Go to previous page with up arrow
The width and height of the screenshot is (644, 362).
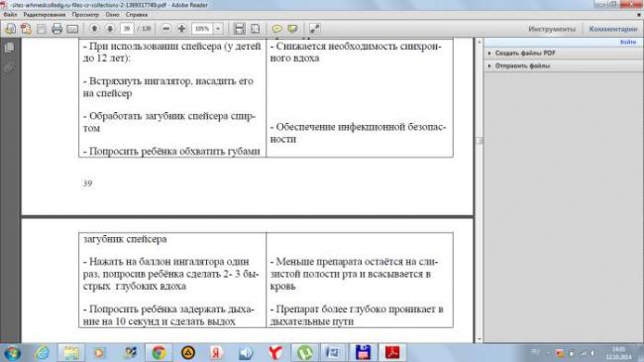click(x=94, y=29)
